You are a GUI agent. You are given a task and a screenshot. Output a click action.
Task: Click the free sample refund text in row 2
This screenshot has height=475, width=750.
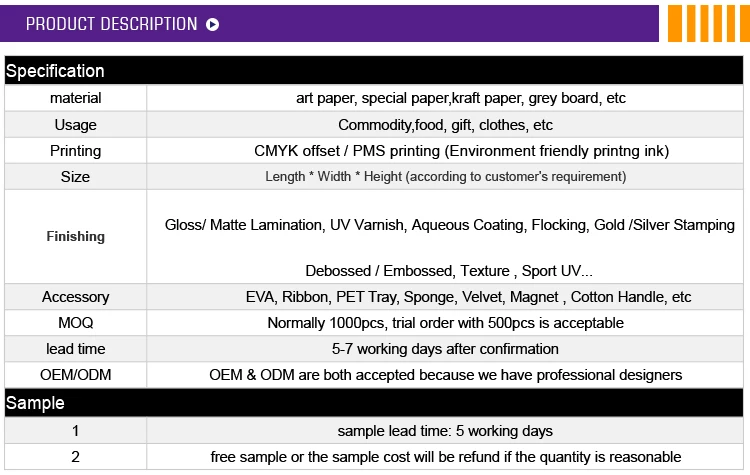(445, 457)
